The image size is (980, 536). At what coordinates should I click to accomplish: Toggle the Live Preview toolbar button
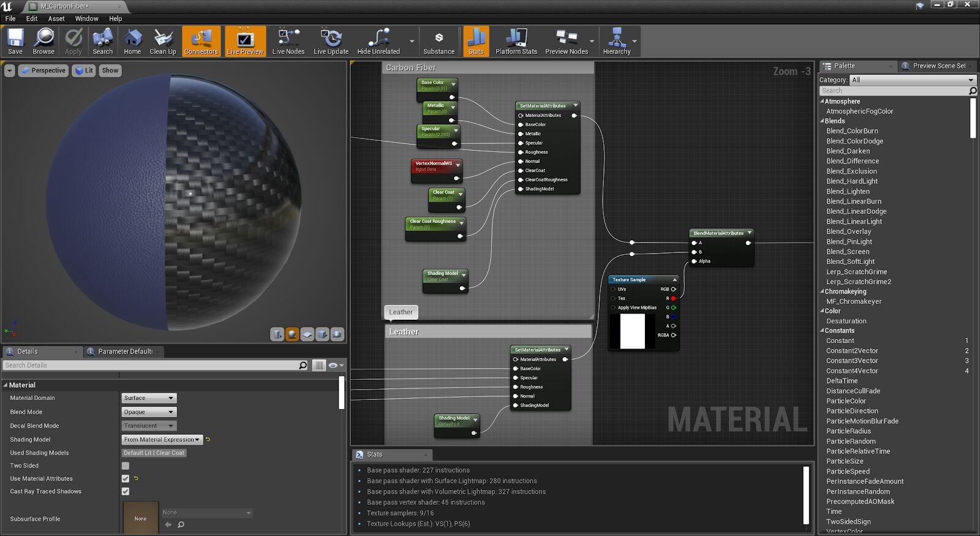coord(245,42)
